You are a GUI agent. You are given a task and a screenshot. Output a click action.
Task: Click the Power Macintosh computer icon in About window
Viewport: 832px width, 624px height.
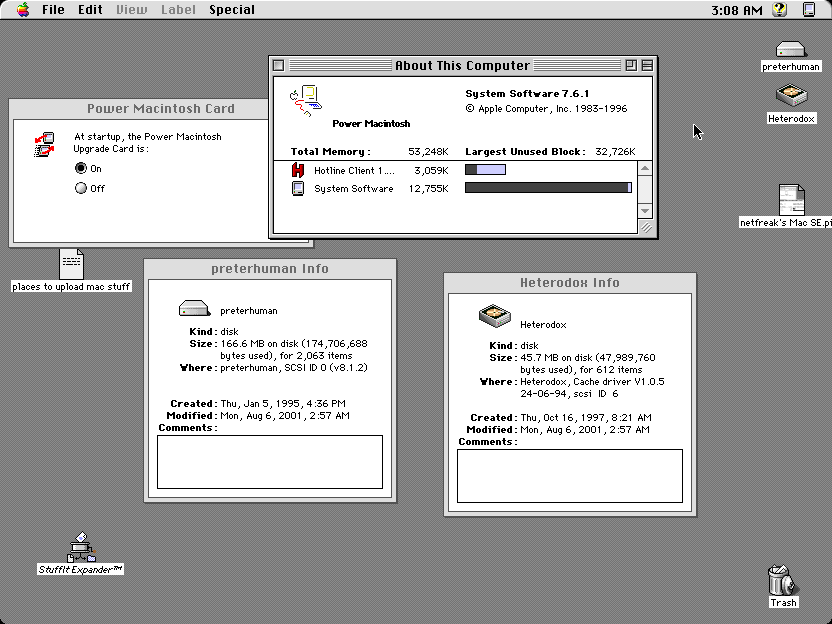click(x=306, y=101)
